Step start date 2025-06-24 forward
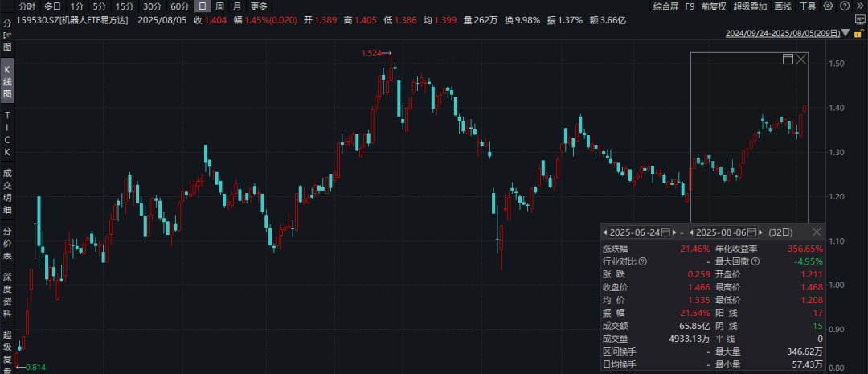The image size is (868, 374). tap(675, 232)
